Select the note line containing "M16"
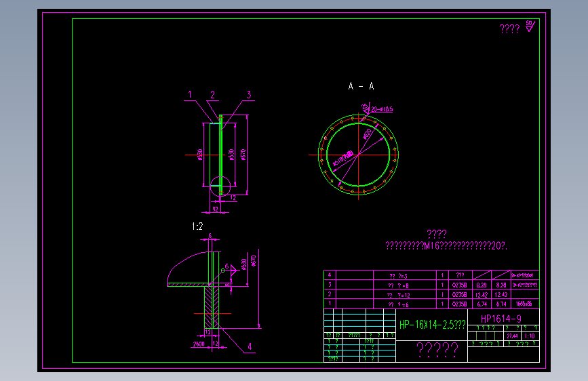The width and height of the screenshot is (588, 381). click(x=446, y=246)
